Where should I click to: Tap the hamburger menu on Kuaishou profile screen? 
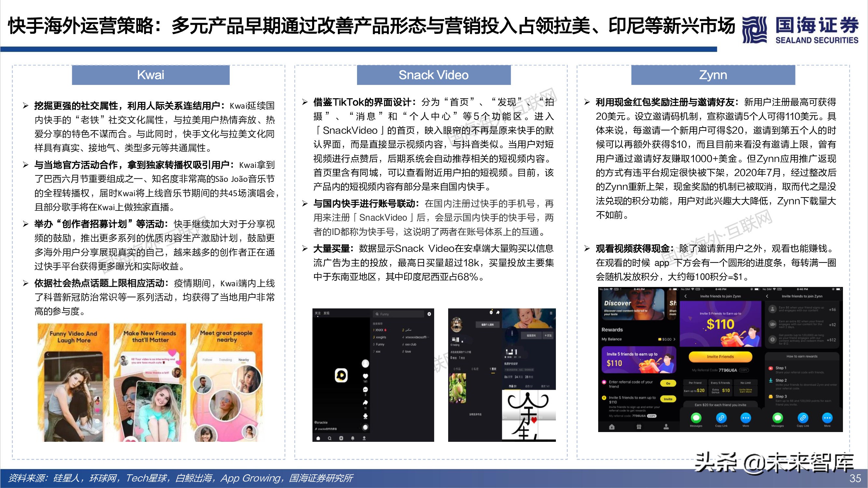coord(551,313)
